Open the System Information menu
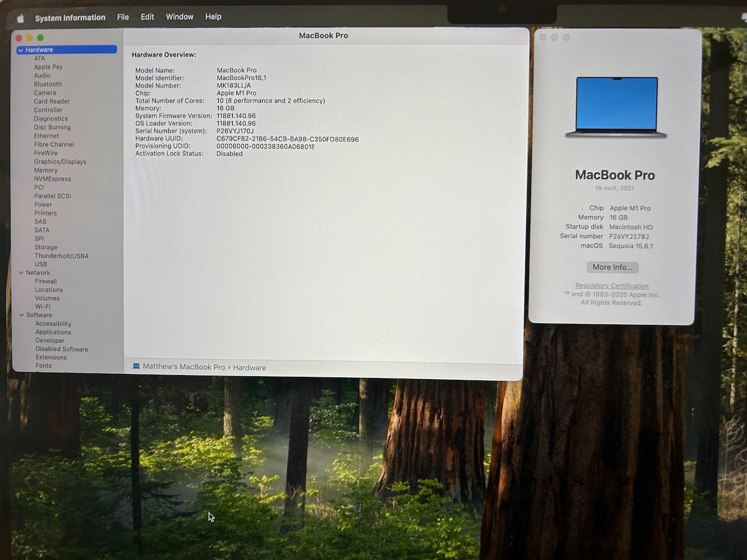747x560 pixels. click(70, 18)
